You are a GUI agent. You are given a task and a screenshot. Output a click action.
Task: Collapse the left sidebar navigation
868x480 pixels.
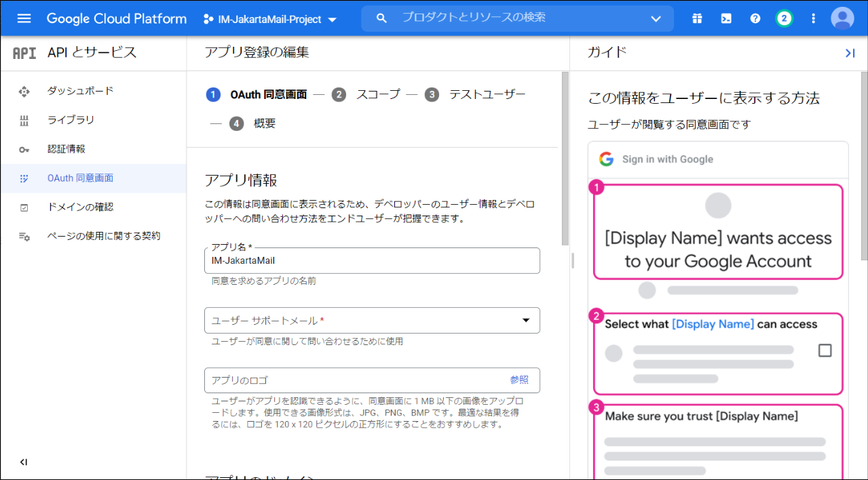coord(24,462)
